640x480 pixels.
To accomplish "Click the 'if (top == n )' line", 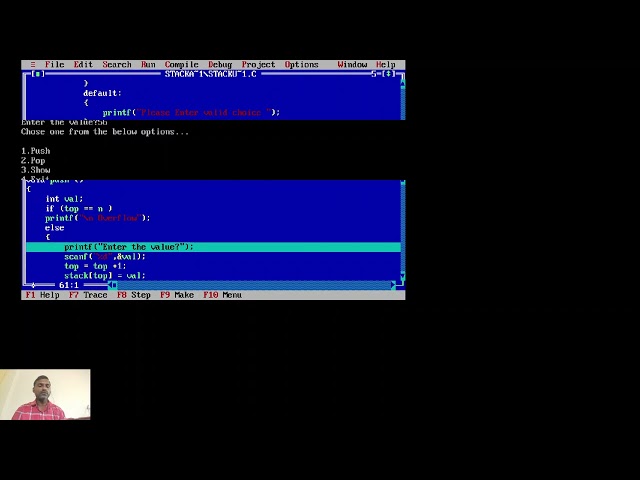I will [x=78, y=209].
